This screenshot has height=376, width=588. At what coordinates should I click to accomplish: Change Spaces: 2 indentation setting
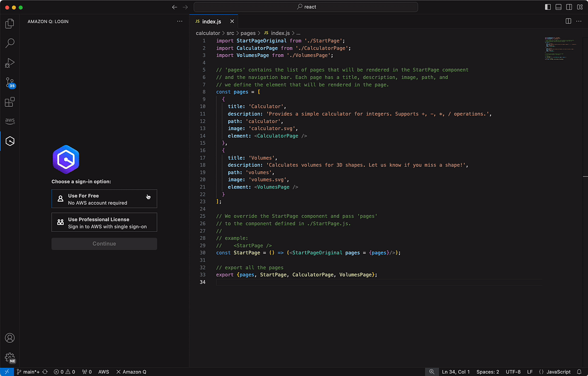pyautogui.click(x=488, y=372)
